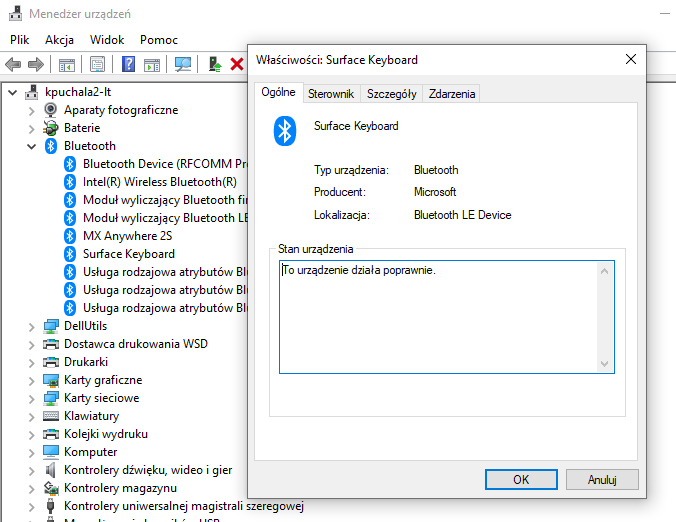Screen dimensions: 676x522
Task: Open the Widok menu
Action: click(107, 40)
